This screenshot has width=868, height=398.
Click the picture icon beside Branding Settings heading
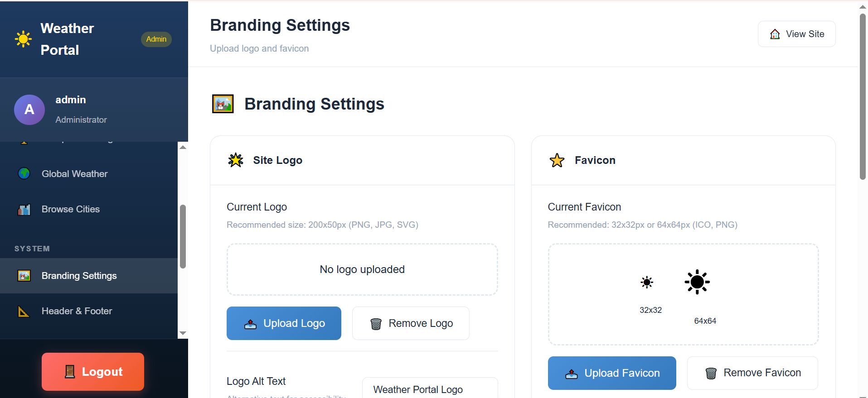coord(223,104)
